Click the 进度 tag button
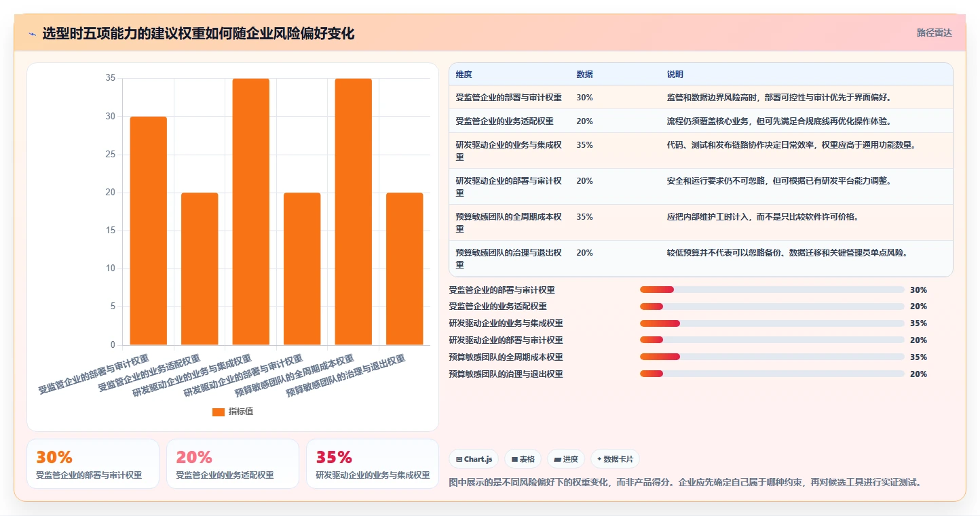980x516 pixels. click(566, 459)
